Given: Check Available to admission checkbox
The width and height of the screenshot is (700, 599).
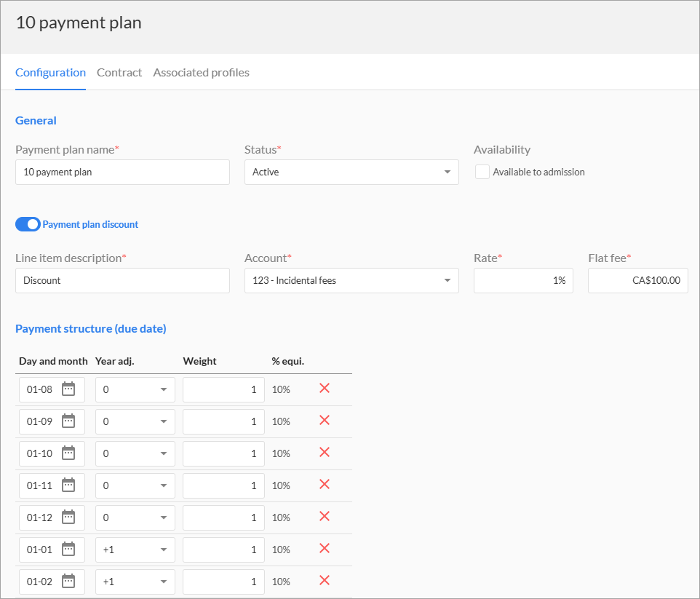Looking at the screenshot, I should 482,172.
